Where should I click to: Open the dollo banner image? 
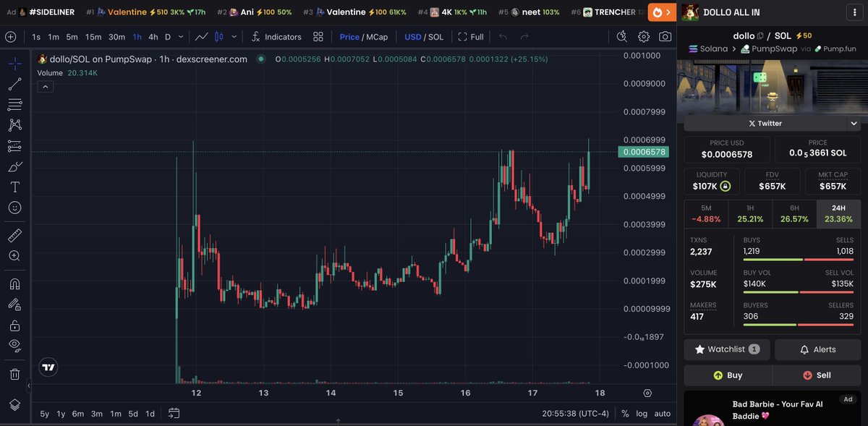[x=772, y=86]
